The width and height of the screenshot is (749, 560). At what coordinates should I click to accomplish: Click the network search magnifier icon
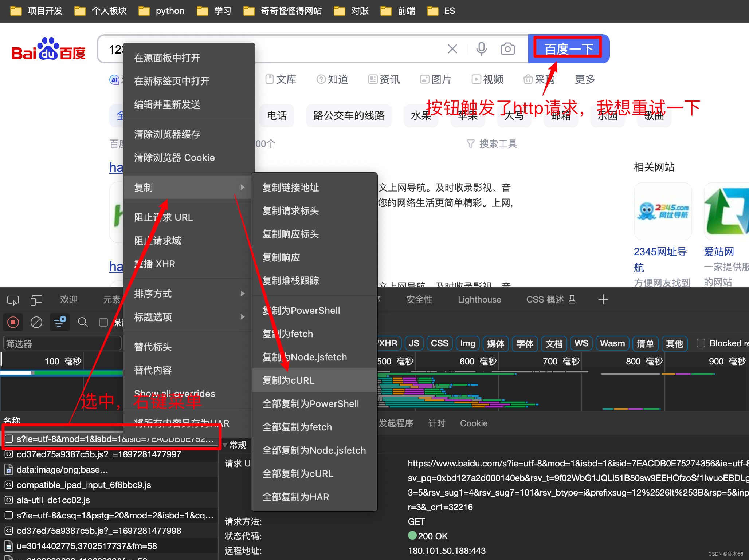coord(83,322)
